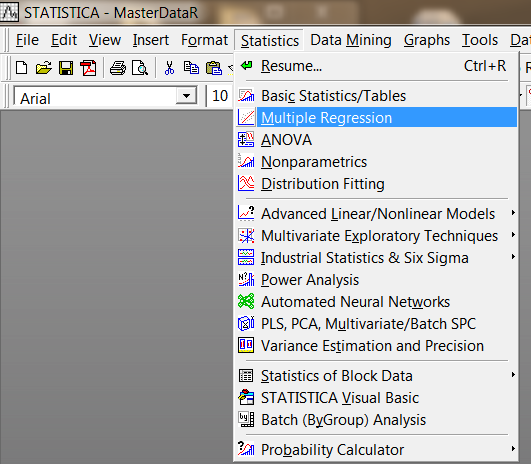The height and width of the screenshot is (464, 531).
Task: Paste using the clipboard icon
Action: click(x=214, y=68)
